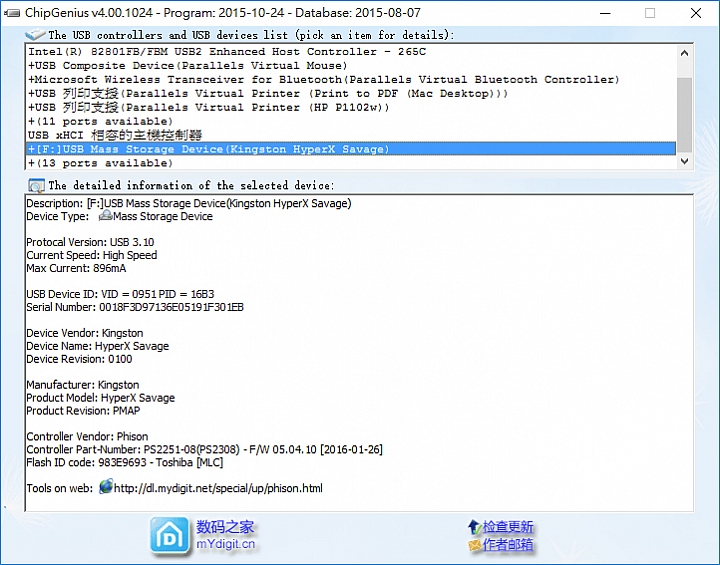Select Parallels Virtual Printer Print to PDF row

tap(351, 93)
